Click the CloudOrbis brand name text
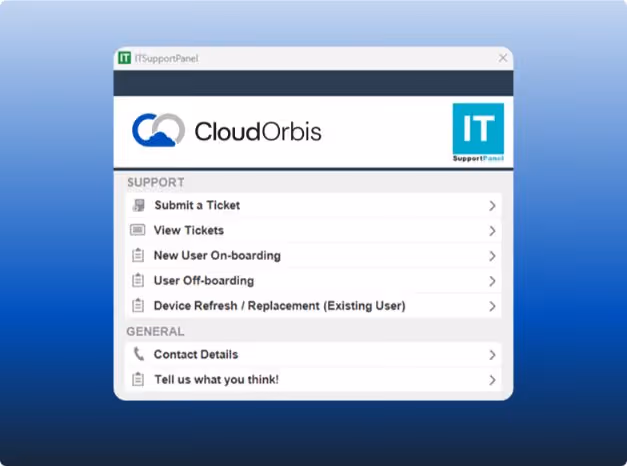Screen dimensions: 627x466 tap(258, 131)
